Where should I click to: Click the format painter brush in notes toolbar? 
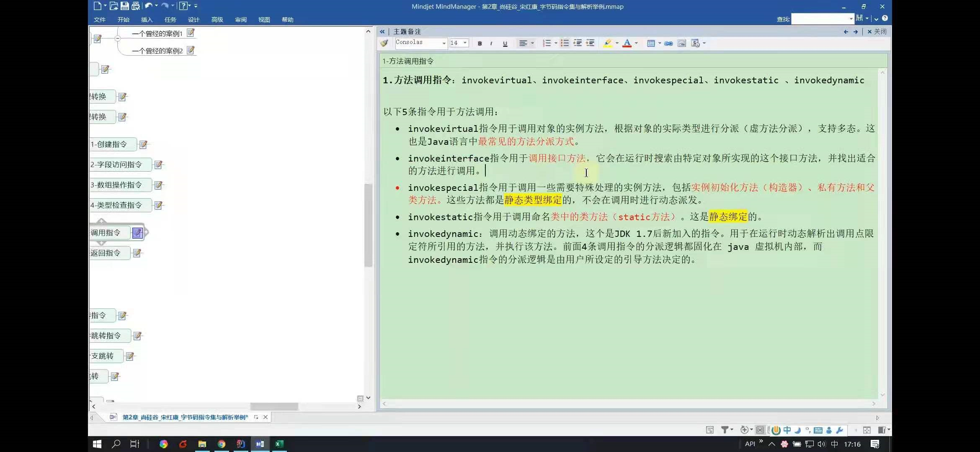384,43
